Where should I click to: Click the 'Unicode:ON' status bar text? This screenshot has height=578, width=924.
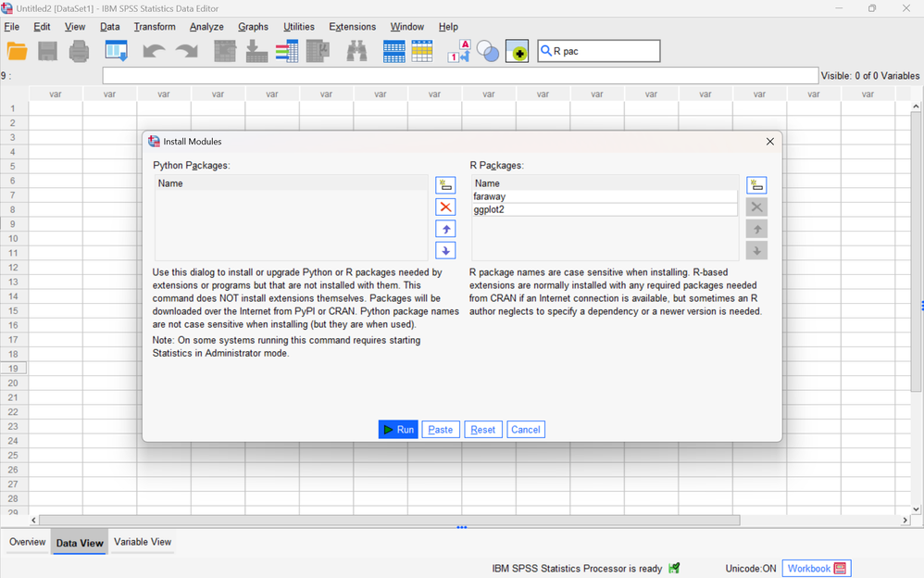click(x=751, y=569)
